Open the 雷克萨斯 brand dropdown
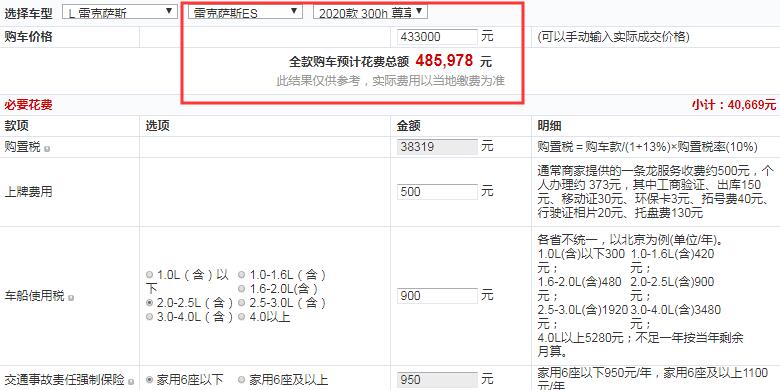780x390 pixels. (119, 12)
